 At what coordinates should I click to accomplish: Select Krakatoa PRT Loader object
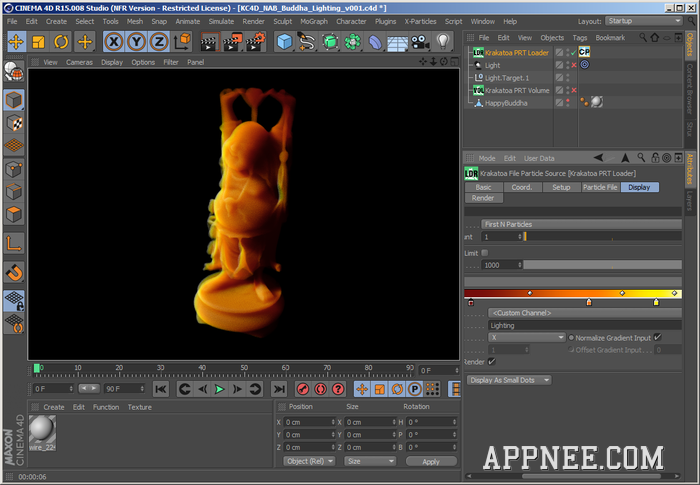(517, 53)
